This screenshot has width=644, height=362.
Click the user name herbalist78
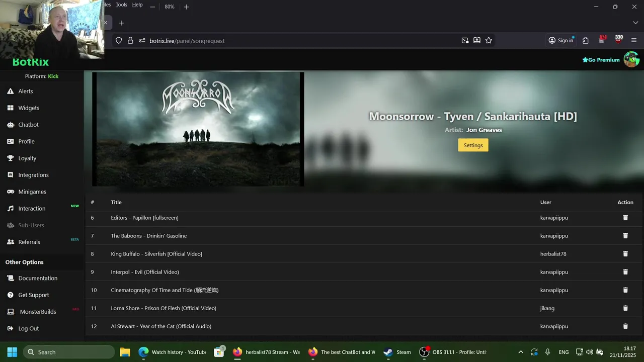[553, 254]
